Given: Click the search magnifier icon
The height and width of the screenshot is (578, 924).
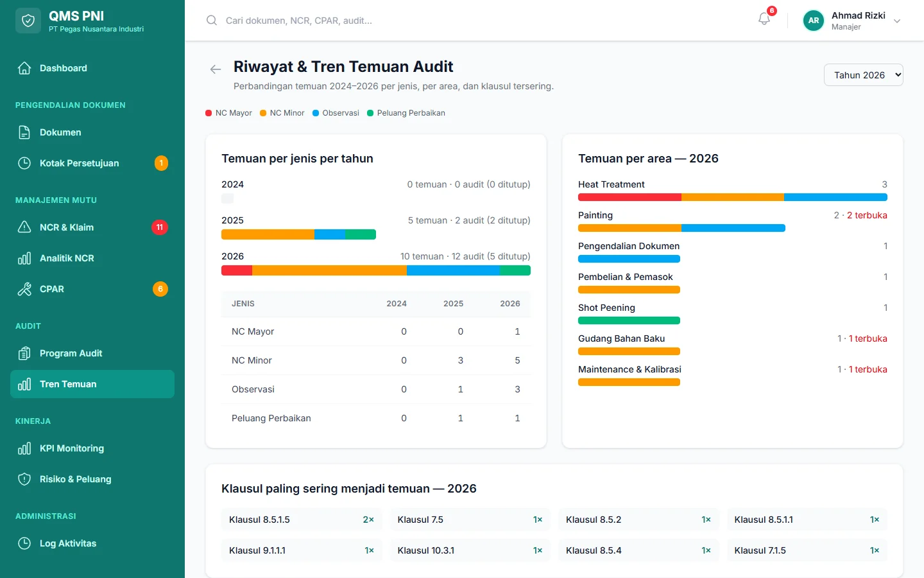Looking at the screenshot, I should click(212, 21).
